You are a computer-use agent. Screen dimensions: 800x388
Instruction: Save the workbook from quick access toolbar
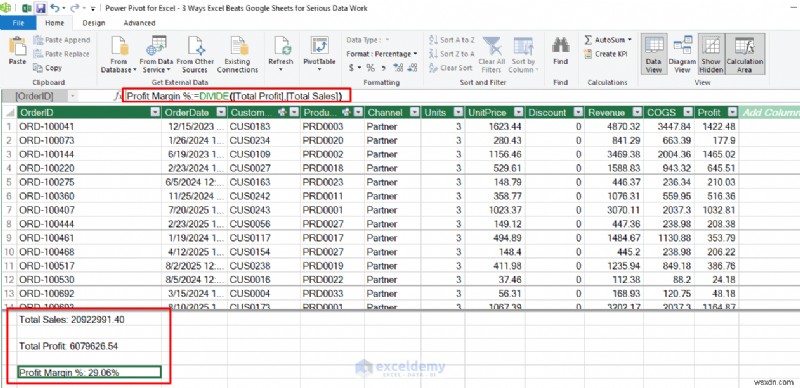(x=41, y=8)
